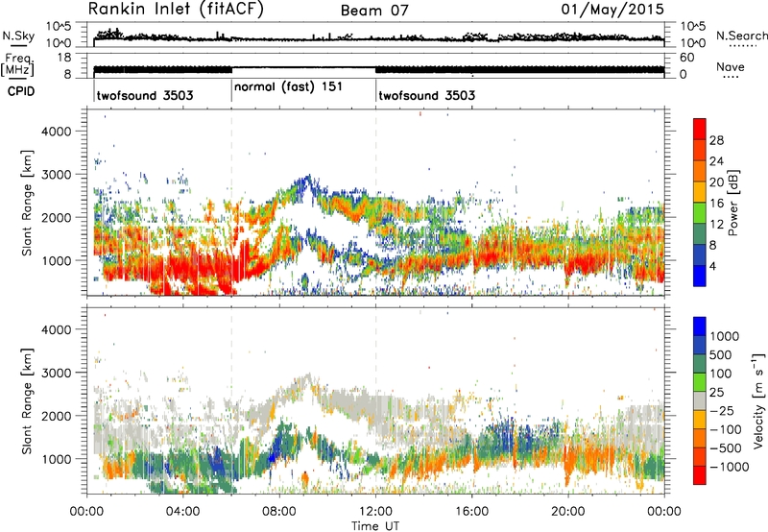Click the noise trace in the top panel
Image resolution: width=768 pixels, height=532 pixels.
click(378, 36)
